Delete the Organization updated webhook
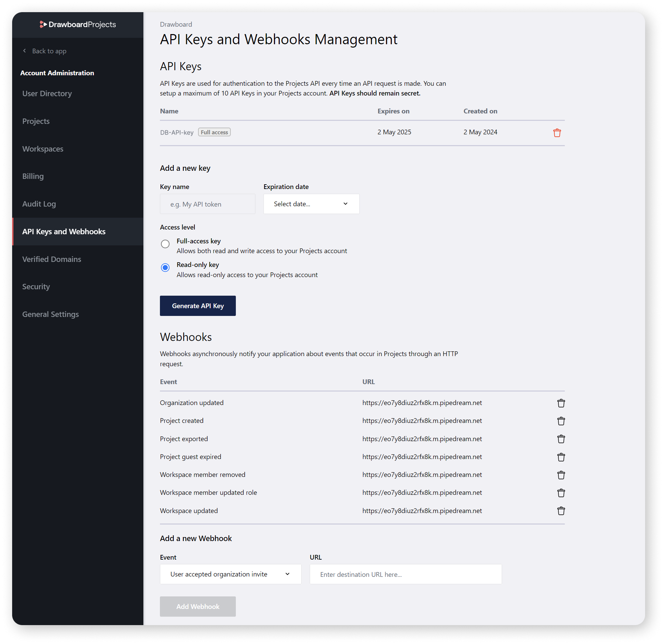This screenshot has width=664, height=644. [x=561, y=403]
